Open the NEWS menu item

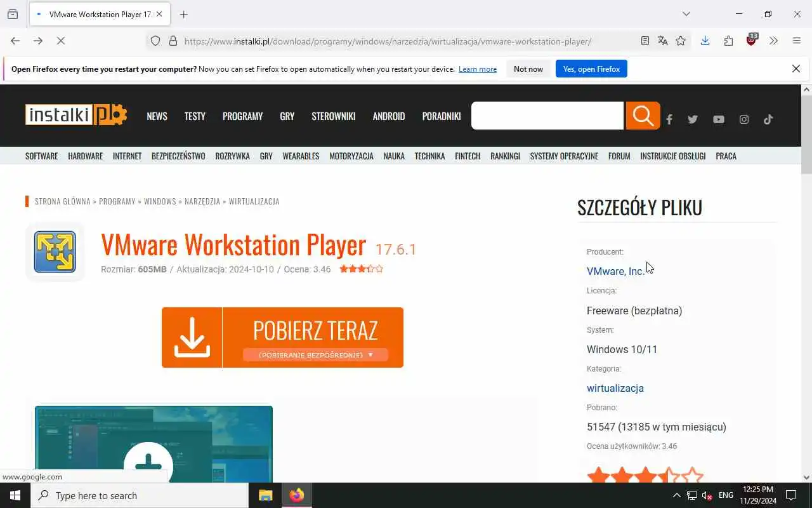coord(157,116)
